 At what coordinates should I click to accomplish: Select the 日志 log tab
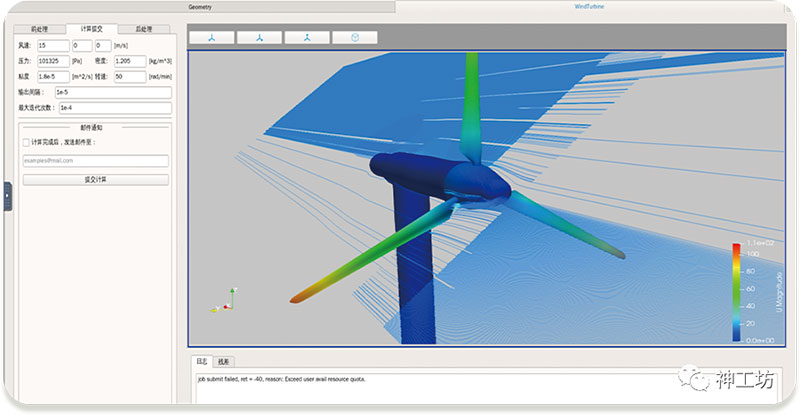[202, 361]
